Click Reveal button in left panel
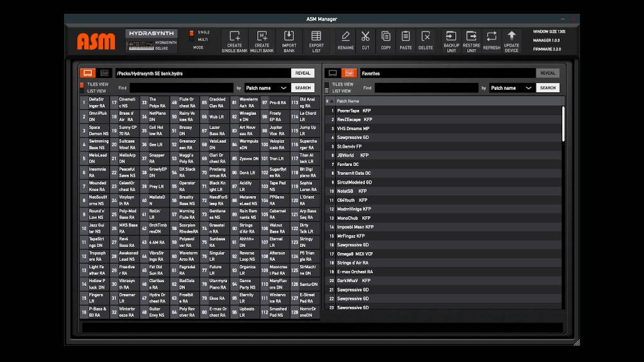This screenshot has height=362, width=644. 303,73
